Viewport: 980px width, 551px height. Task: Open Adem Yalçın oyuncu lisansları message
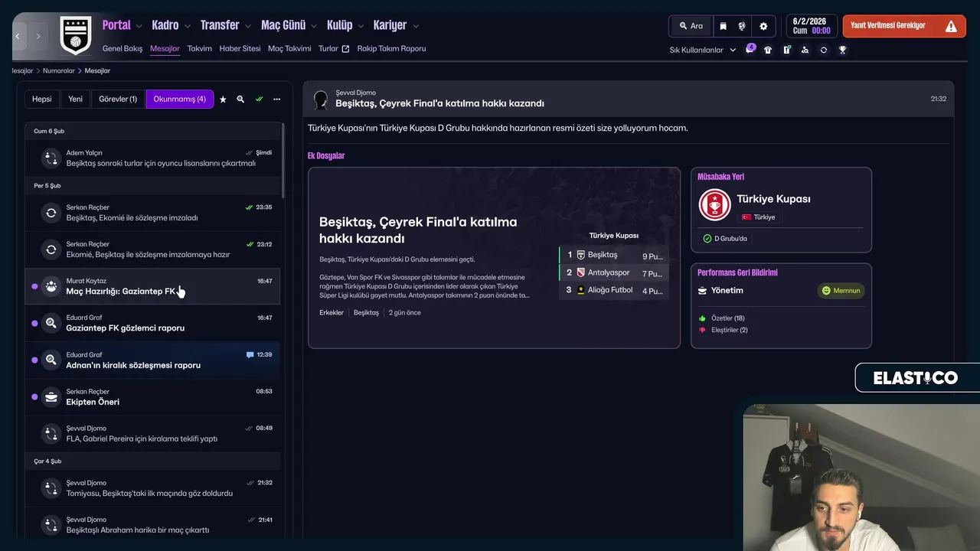click(x=152, y=158)
